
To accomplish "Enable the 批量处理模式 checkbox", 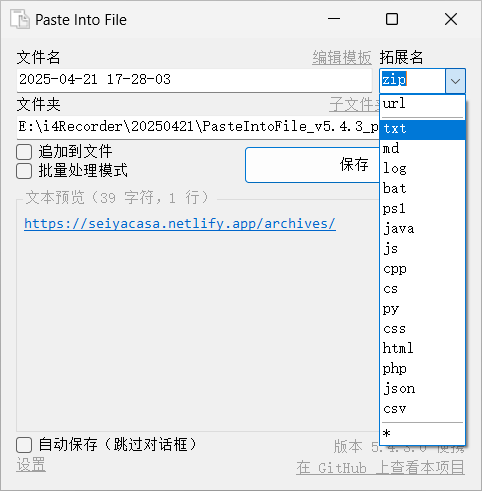I will 24,171.
